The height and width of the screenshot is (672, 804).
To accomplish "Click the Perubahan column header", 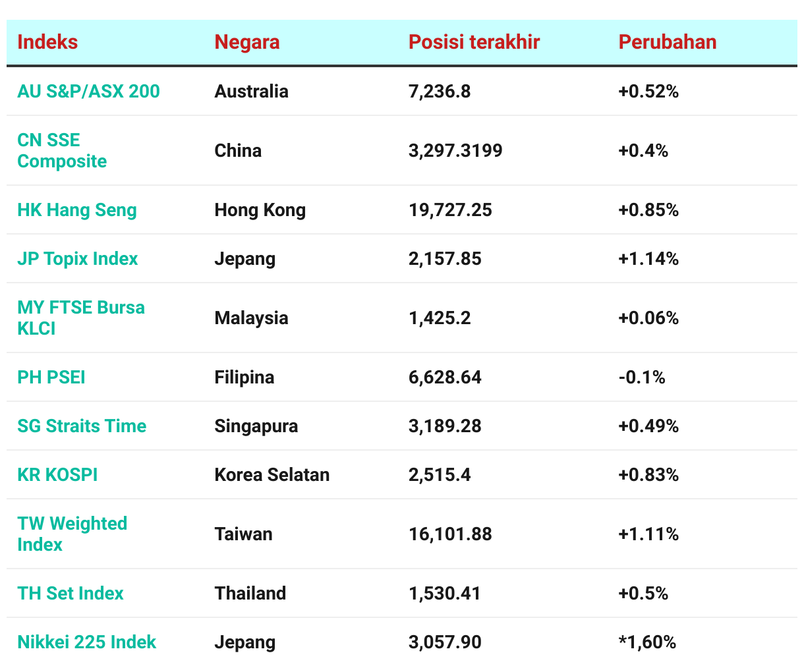I will [668, 42].
